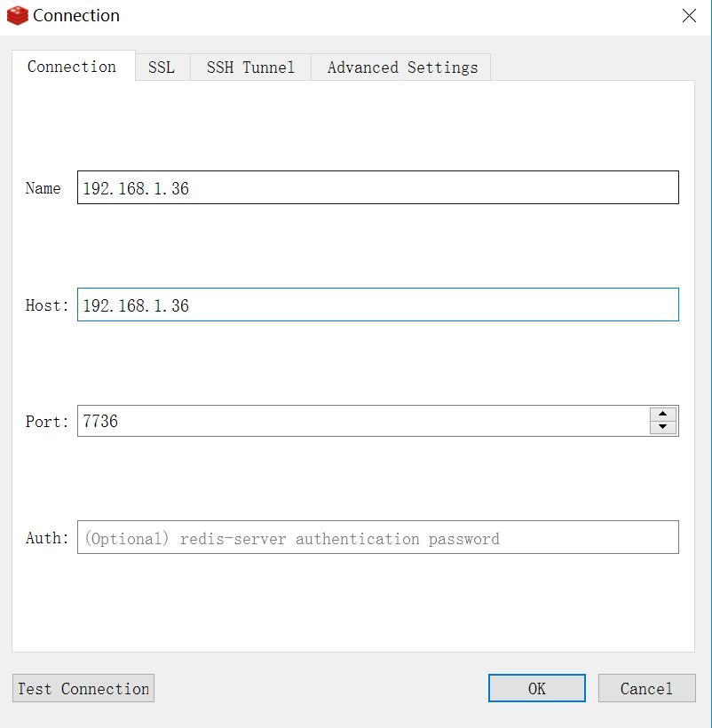This screenshot has height=728, width=712.
Task: Increase the port with the up arrow
Action: 663,415
